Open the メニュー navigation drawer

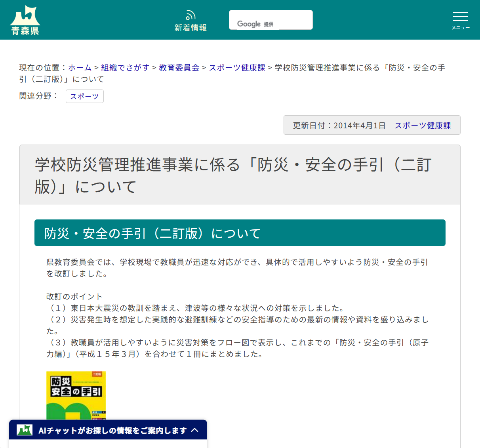click(x=460, y=20)
